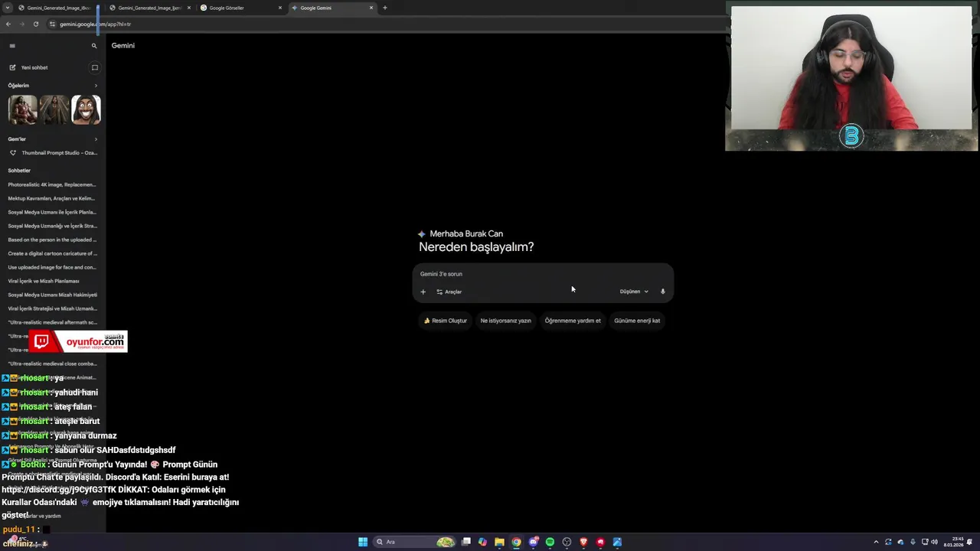
Task: Open chat 'Create a digital cartoon caricature of...'
Action: [x=52, y=253]
